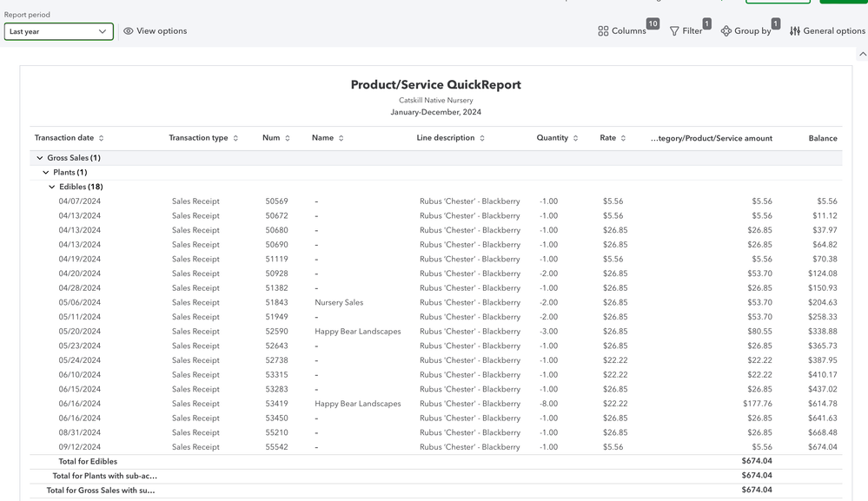This screenshot has height=501, width=868.
Task: Collapse the Plants group
Action: tap(46, 173)
